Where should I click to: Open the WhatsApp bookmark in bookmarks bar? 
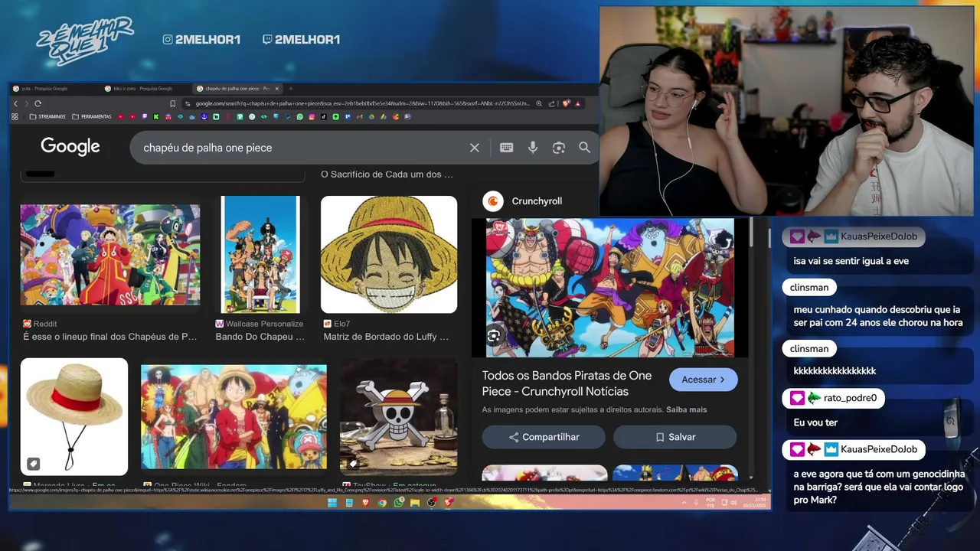pos(300,116)
